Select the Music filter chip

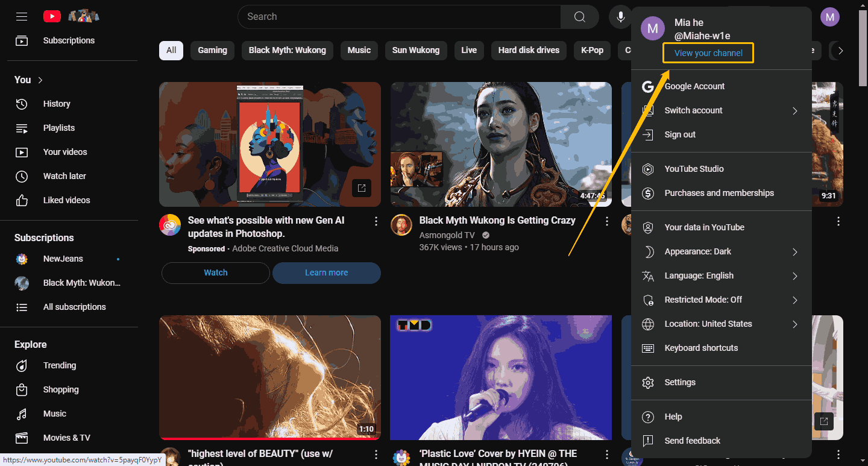click(359, 50)
